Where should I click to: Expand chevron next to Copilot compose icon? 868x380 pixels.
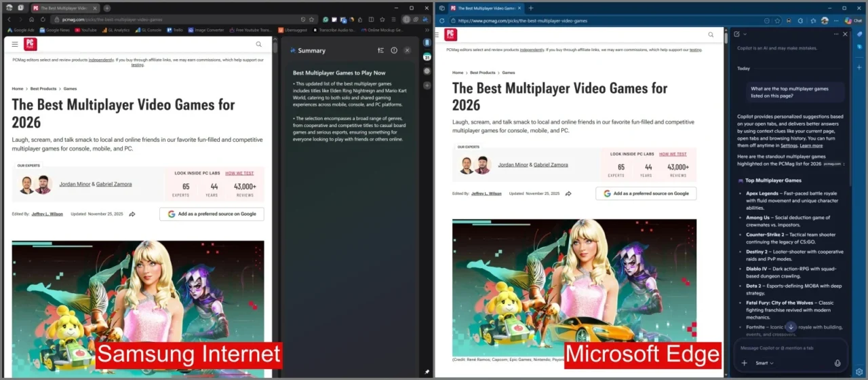745,34
